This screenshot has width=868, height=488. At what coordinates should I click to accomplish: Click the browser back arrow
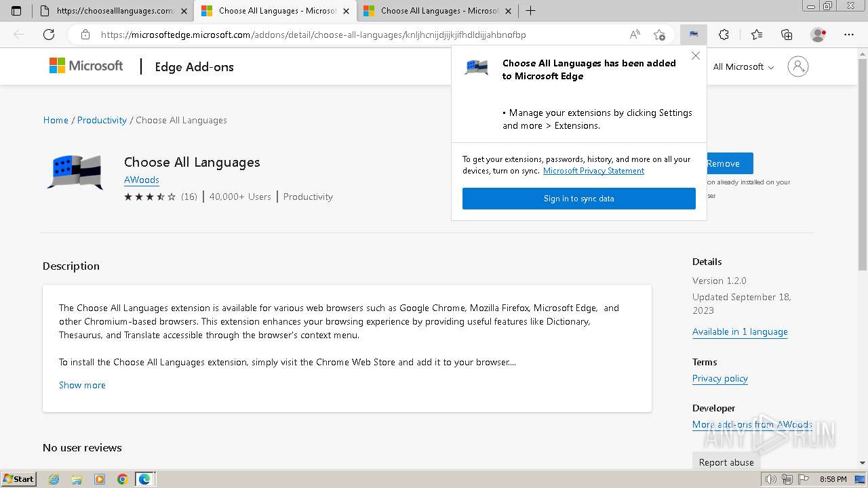tap(19, 35)
